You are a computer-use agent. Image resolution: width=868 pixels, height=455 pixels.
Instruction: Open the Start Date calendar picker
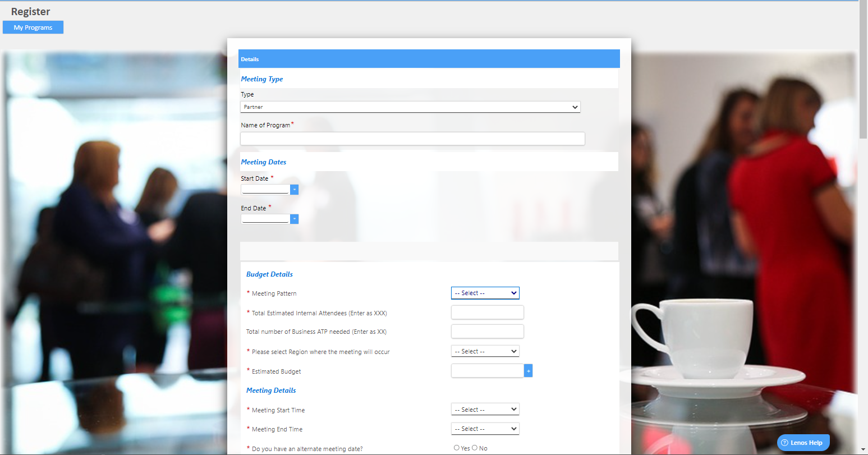pyautogui.click(x=295, y=190)
